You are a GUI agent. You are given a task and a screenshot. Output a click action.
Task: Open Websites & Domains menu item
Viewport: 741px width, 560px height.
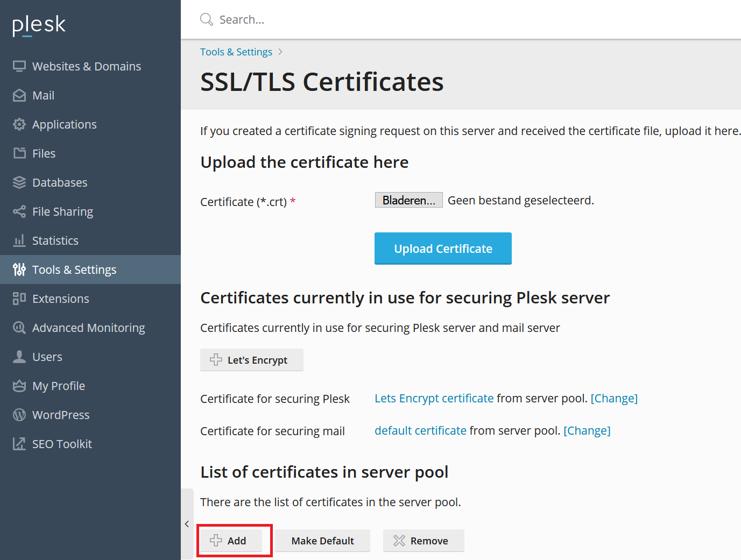pos(90,66)
